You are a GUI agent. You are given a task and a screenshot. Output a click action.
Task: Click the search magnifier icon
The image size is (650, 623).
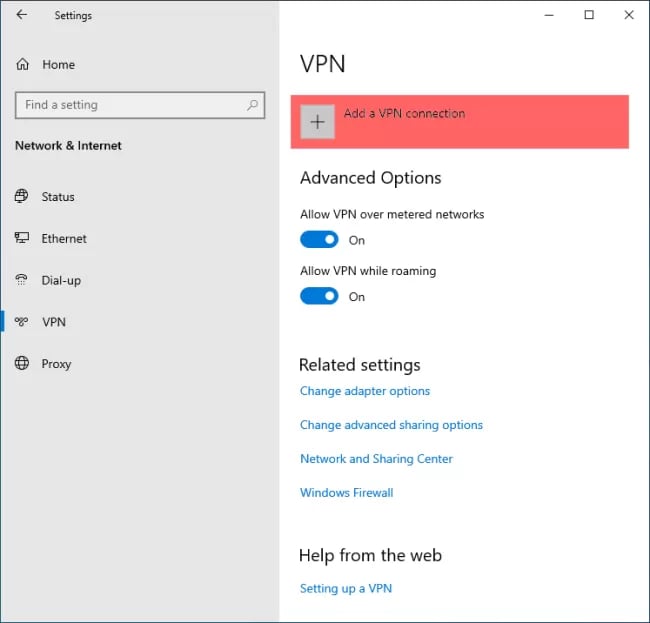pos(252,105)
